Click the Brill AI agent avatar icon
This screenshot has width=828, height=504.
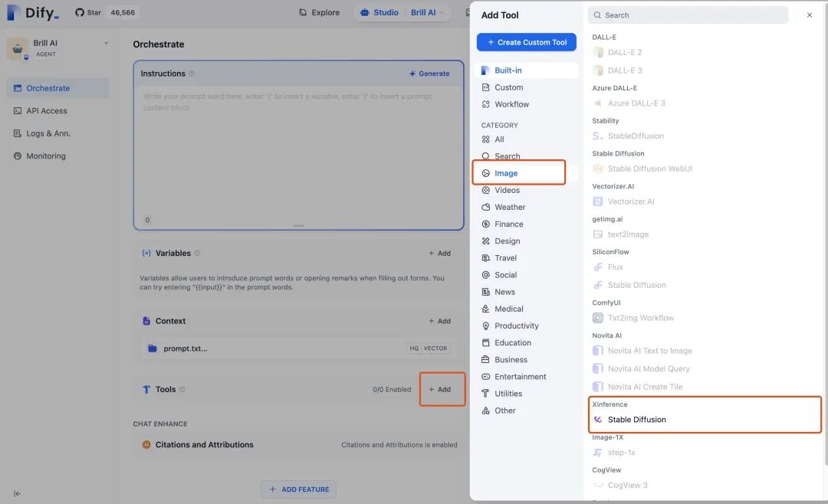coord(18,48)
